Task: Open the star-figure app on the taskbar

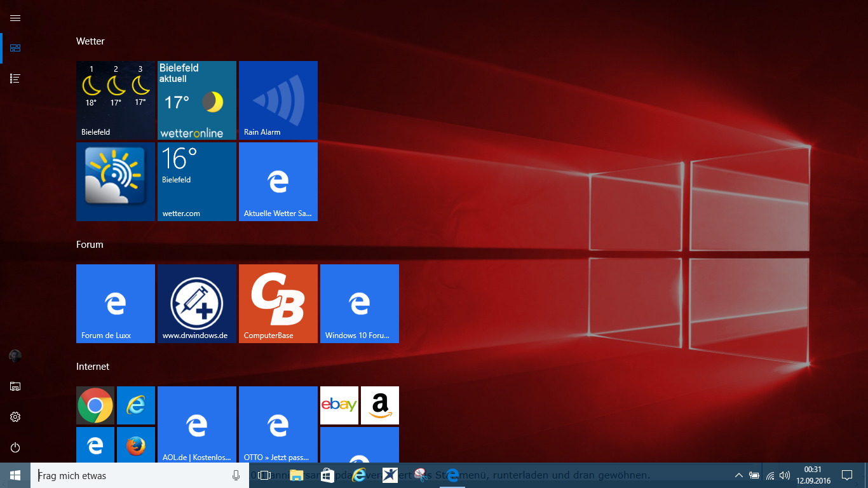Action: pos(390,475)
